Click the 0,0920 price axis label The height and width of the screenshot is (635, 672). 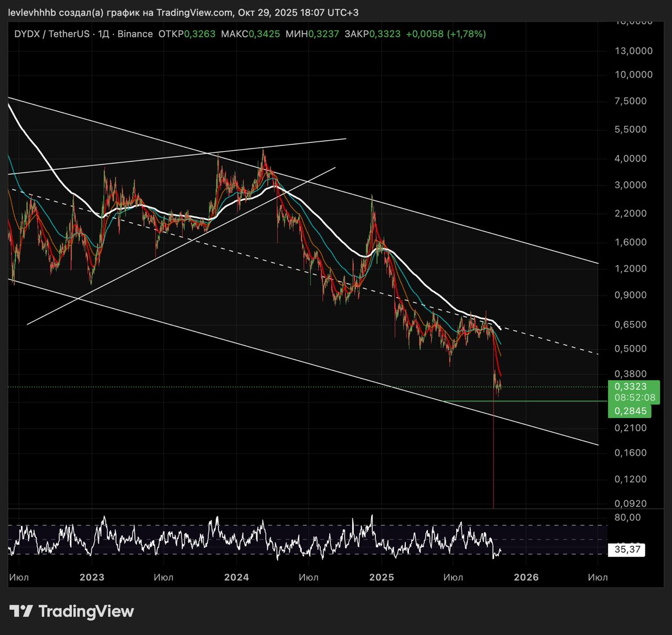click(x=631, y=504)
